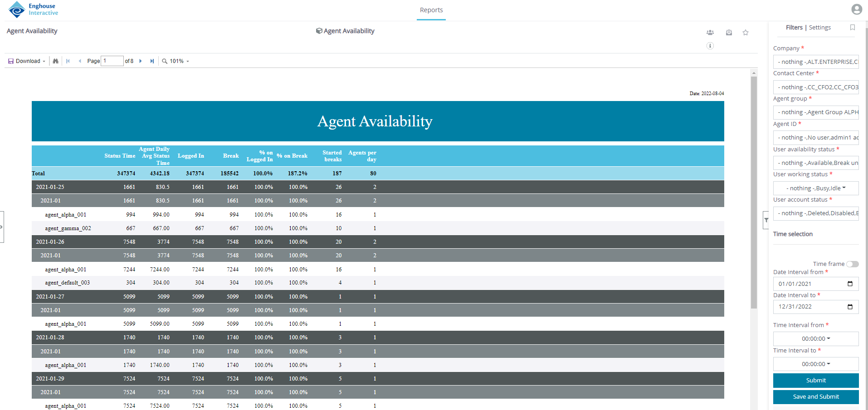The width and height of the screenshot is (868, 410).
Task: Jump to the last report page
Action: tap(152, 61)
